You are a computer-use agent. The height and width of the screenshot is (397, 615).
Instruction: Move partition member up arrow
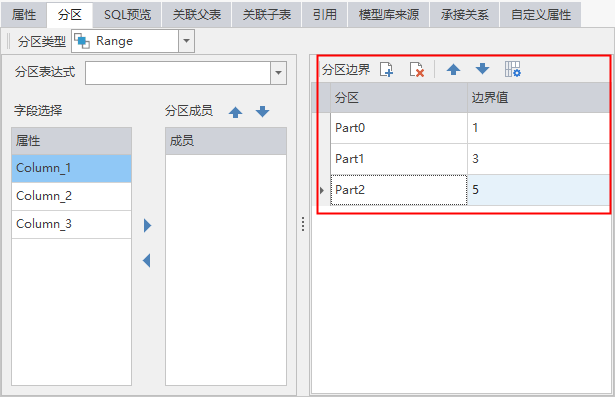(235, 112)
